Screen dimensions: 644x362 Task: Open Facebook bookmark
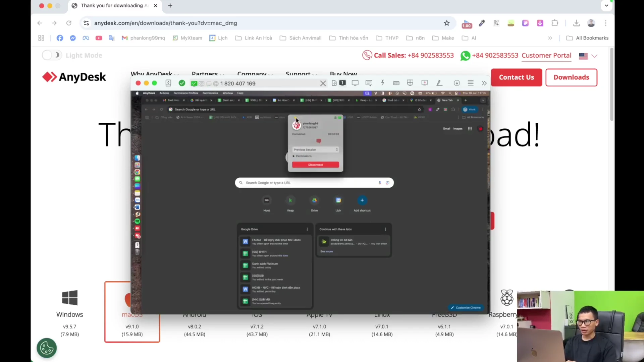pyautogui.click(x=60, y=38)
